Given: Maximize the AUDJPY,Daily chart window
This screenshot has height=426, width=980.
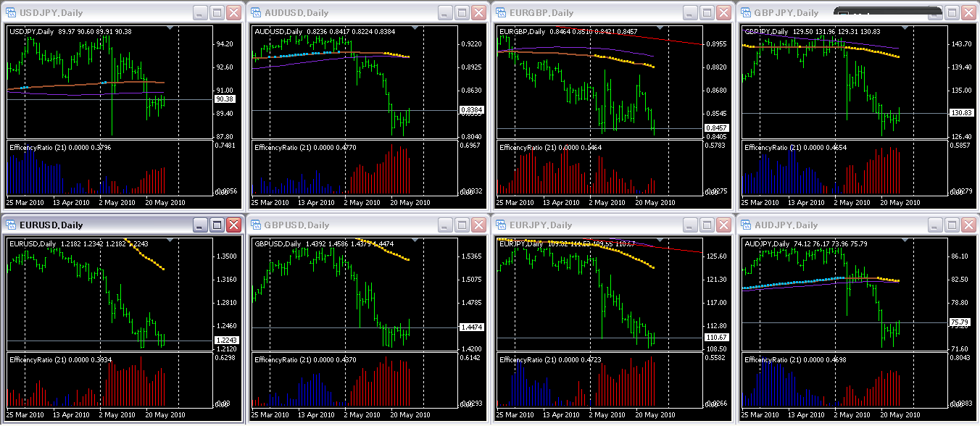Looking at the screenshot, I should tap(952, 225).
